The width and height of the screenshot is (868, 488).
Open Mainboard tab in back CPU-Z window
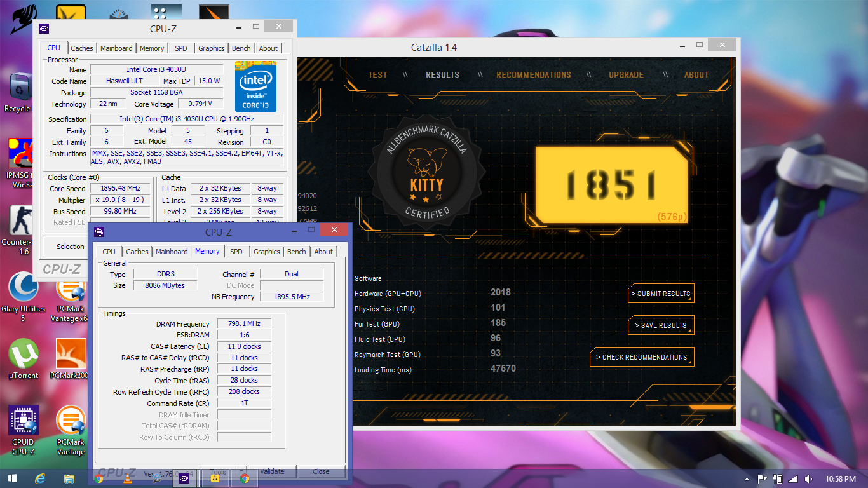116,48
